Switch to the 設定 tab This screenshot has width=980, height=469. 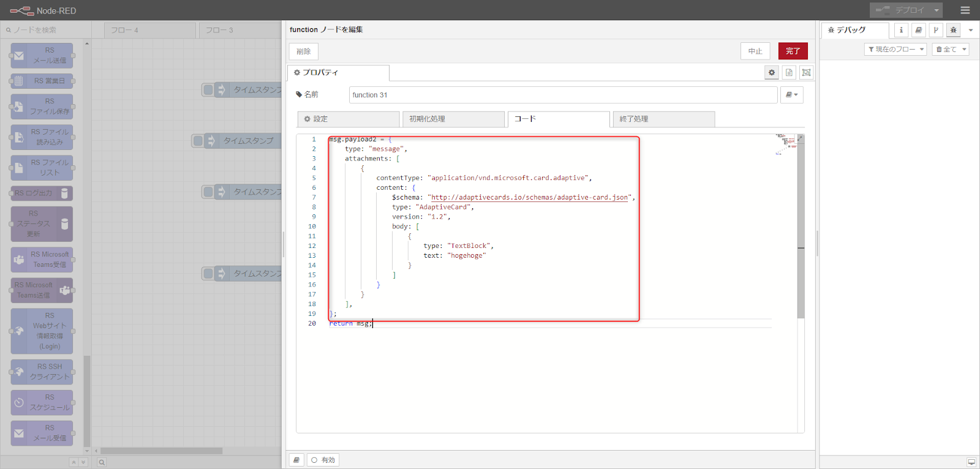point(349,119)
